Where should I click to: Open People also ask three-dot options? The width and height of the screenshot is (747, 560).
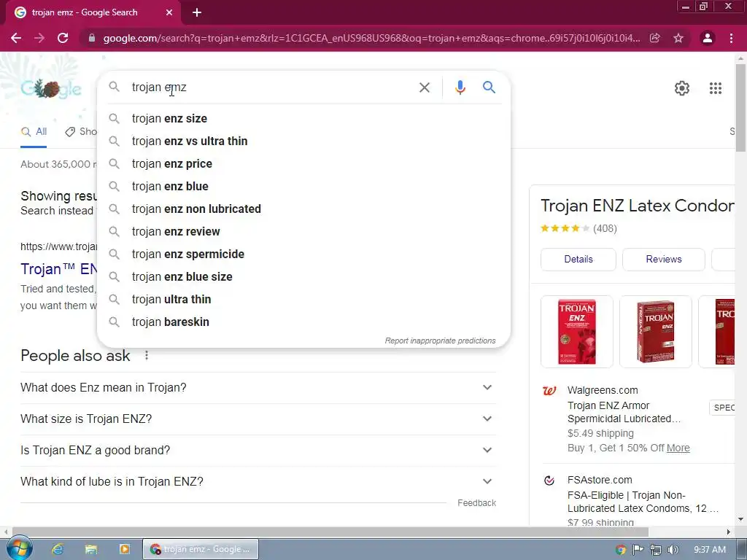147,355
